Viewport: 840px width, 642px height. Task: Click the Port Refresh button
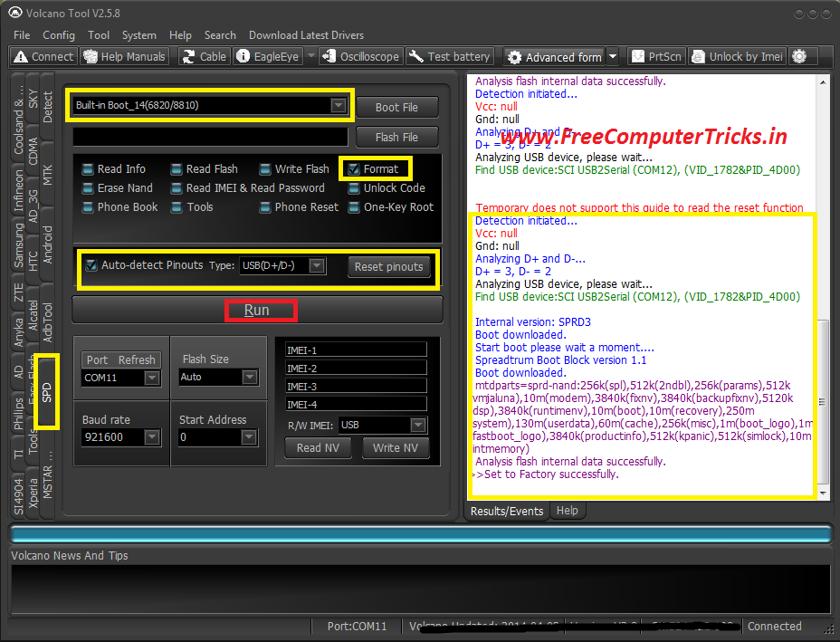pos(121,360)
